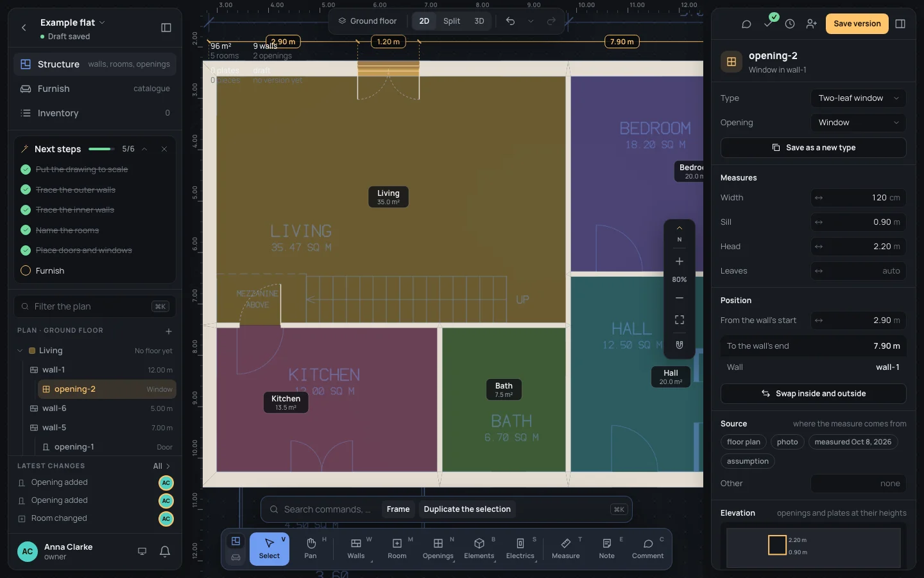
Task: Open the Ground floor level selector
Action: click(x=368, y=21)
